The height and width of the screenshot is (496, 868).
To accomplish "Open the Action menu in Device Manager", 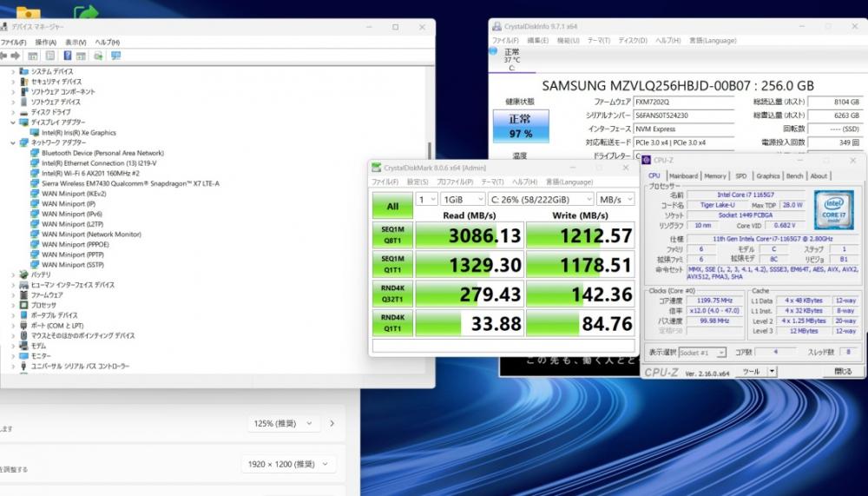I will (x=46, y=42).
